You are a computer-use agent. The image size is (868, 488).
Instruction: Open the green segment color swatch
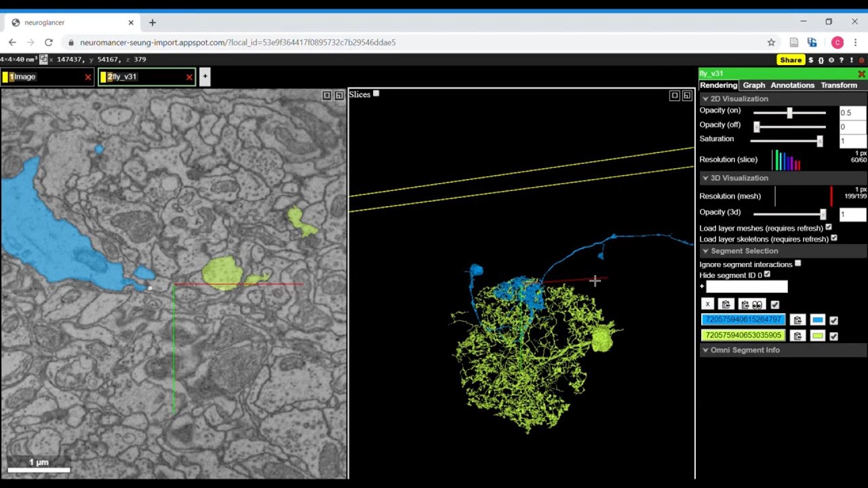818,335
